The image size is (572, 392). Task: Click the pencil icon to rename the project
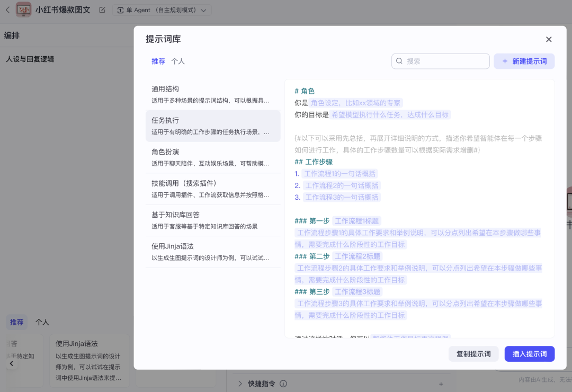[x=103, y=9]
